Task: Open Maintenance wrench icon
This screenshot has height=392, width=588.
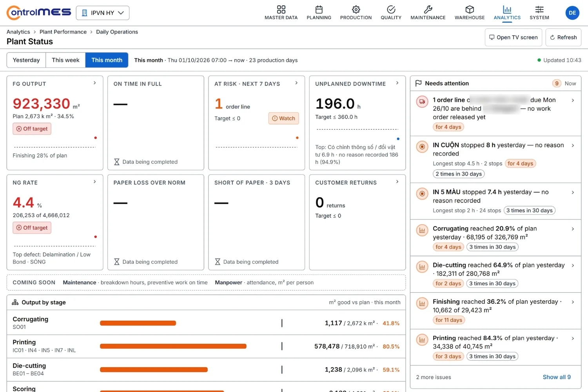Action: click(x=428, y=9)
